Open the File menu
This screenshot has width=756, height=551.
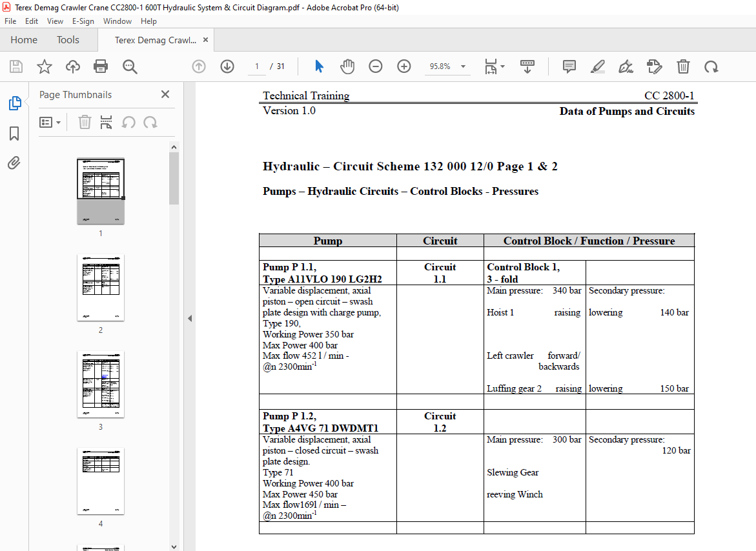(10, 21)
